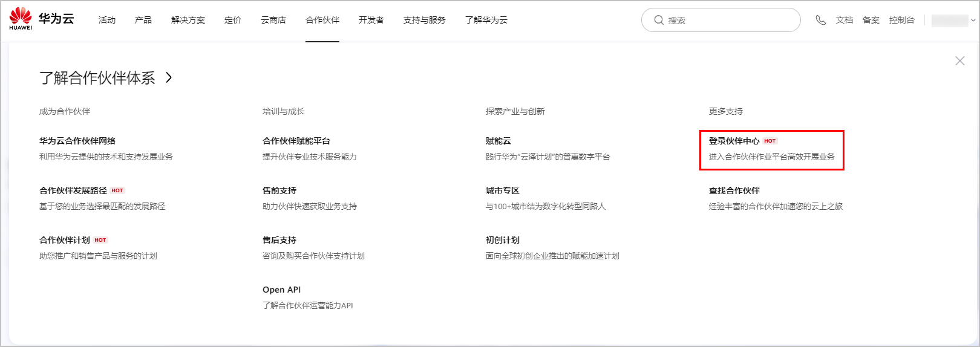This screenshot has height=347, width=980.
Task: Open 合作伙伴赋能平台 link
Action: click(296, 141)
